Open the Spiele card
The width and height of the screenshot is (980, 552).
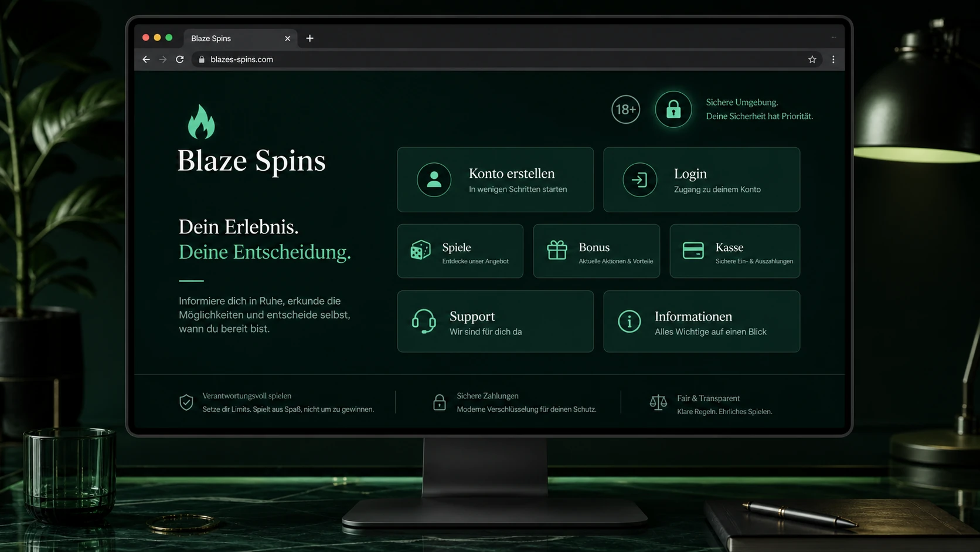(460, 251)
